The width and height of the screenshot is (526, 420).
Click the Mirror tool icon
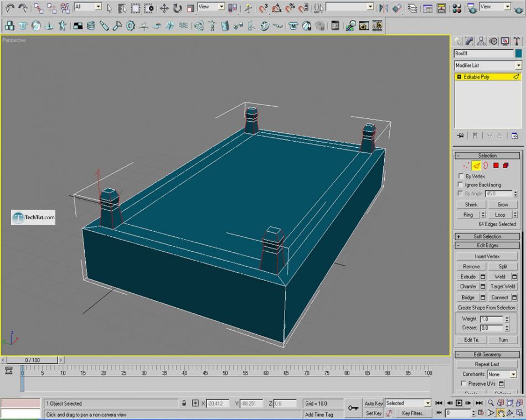point(384,8)
